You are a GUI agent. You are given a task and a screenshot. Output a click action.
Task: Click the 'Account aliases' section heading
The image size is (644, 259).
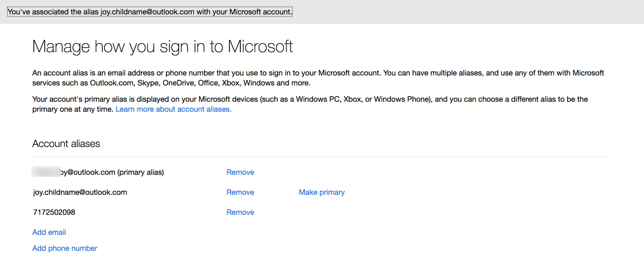[66, 144]
